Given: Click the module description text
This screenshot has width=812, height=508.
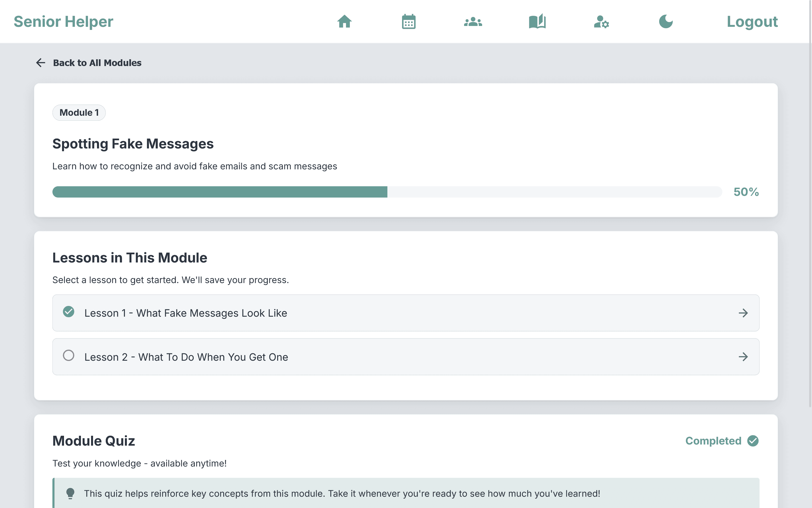Looking at the screenshot, I should [195, 166].
